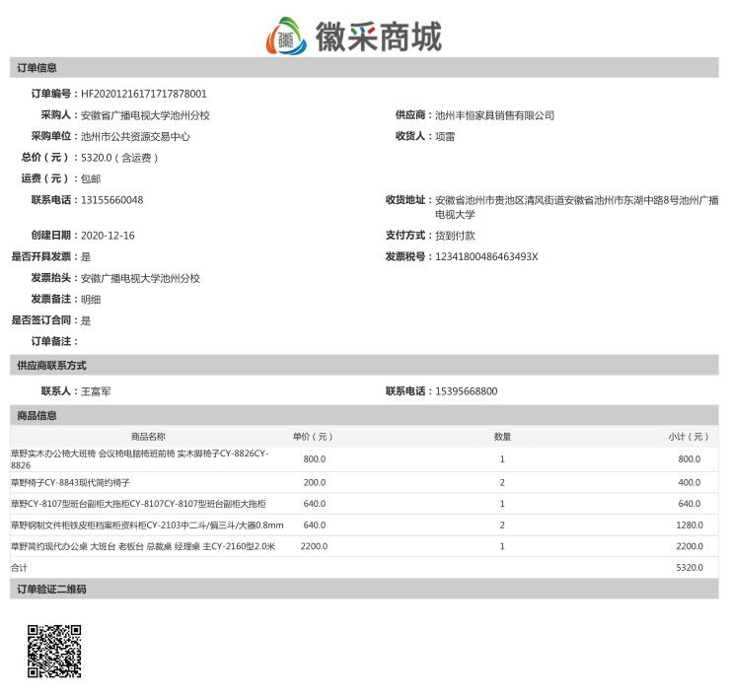
Task: Select supplier contact 王富军
Action: (96, 391)
